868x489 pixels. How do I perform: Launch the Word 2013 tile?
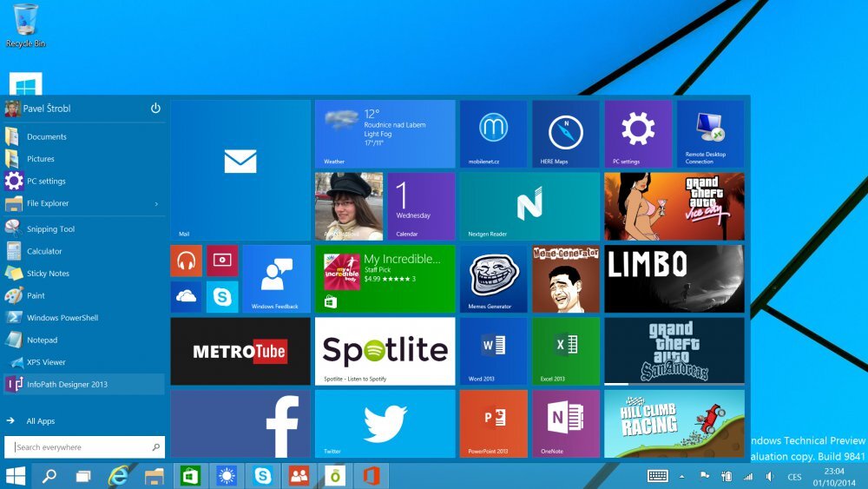coord(493,351)
